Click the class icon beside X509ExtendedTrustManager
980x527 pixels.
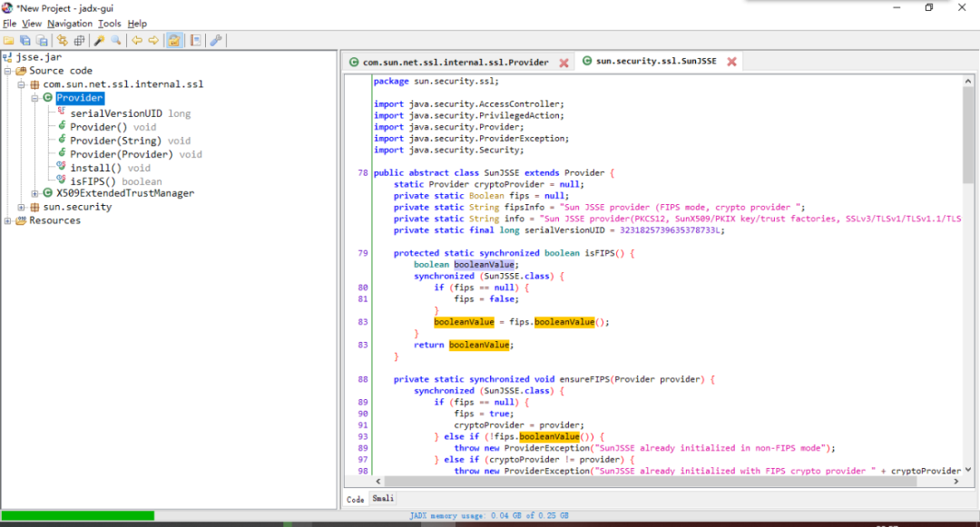[47, 193]
